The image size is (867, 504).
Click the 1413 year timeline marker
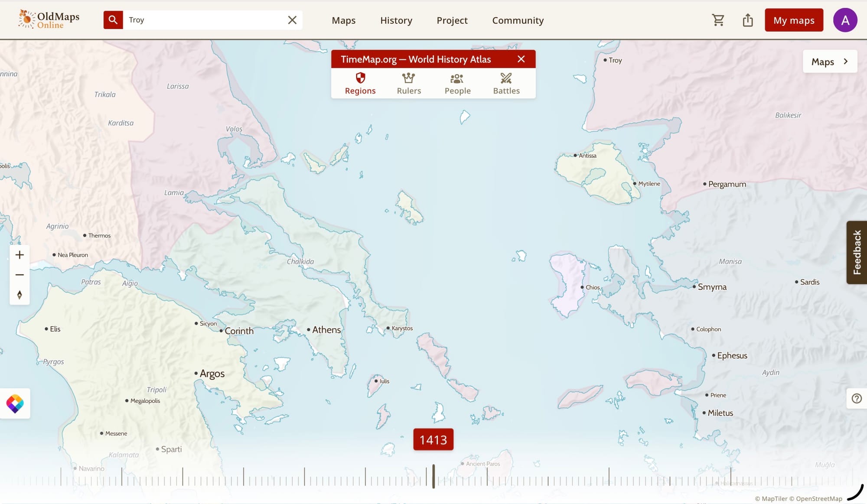click(433, 439)
